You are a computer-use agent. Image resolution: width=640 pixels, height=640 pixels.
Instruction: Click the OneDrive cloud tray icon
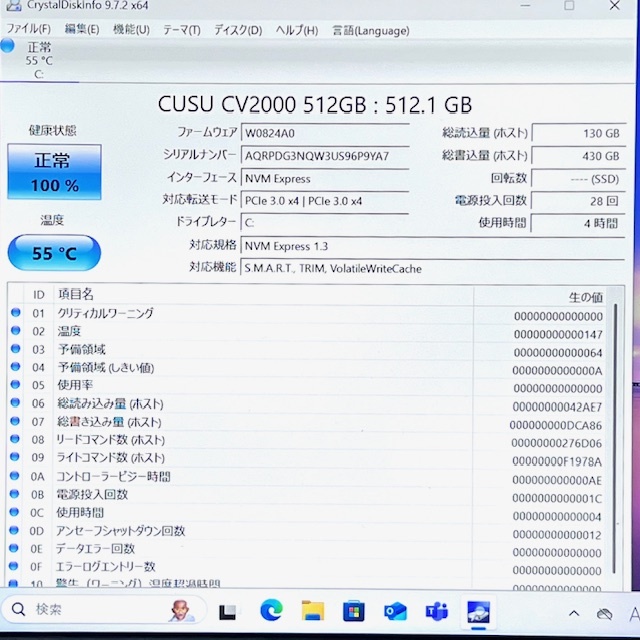point(604,614)
